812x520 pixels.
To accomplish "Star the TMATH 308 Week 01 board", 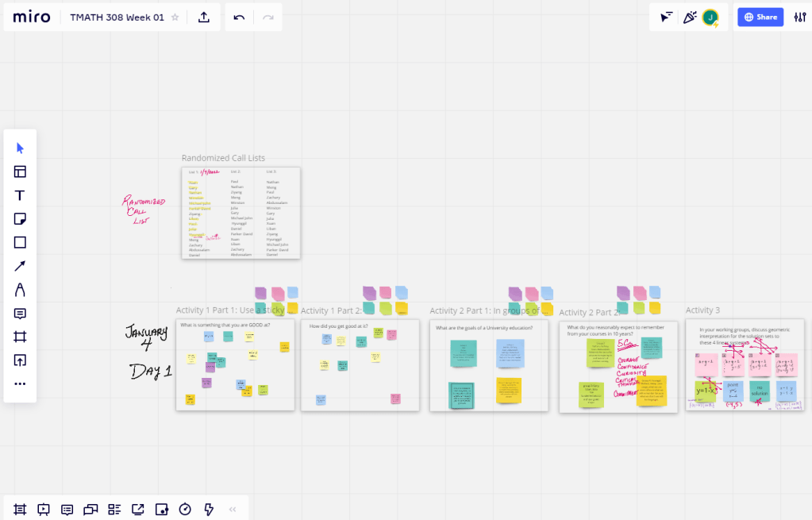I will coord(175,17).
